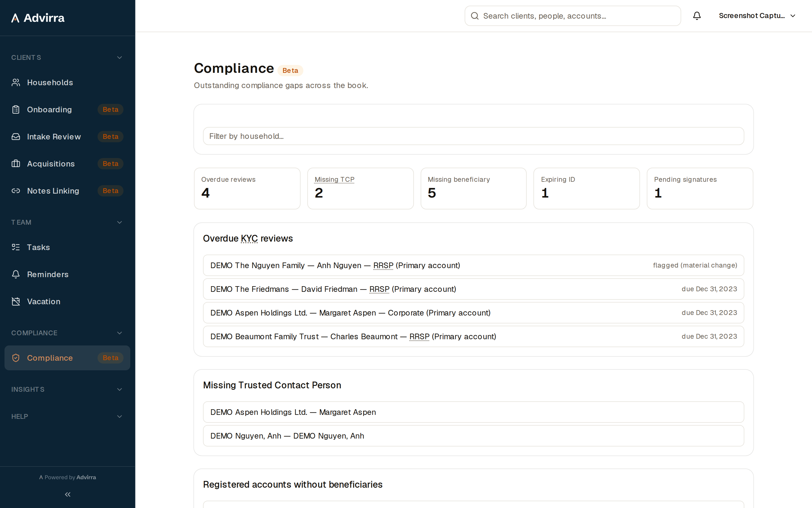Image resolution: width=812 pixels, height=508 pixels.
Task: Click the Friedmans due Dec 31, 2023 date
Action: (x=709, y=289)
